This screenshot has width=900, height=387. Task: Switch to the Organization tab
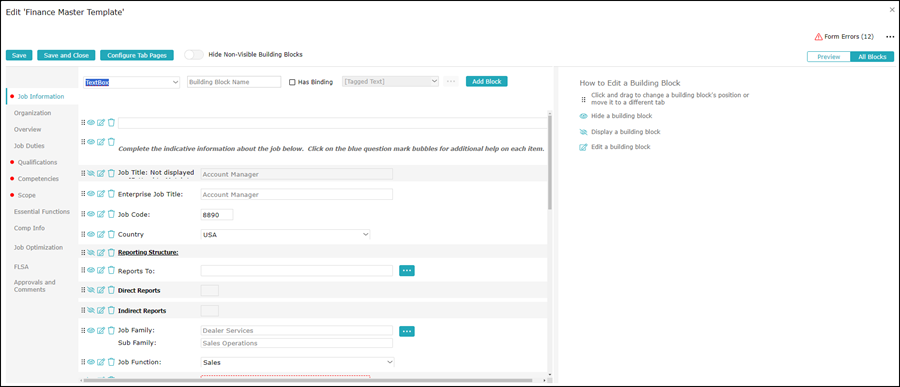pos(33,113)
